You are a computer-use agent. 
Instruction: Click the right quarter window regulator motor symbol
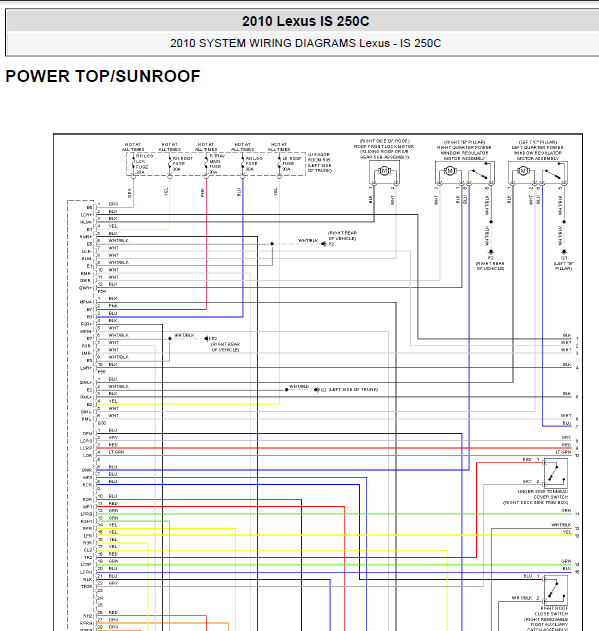pos(450,171)
